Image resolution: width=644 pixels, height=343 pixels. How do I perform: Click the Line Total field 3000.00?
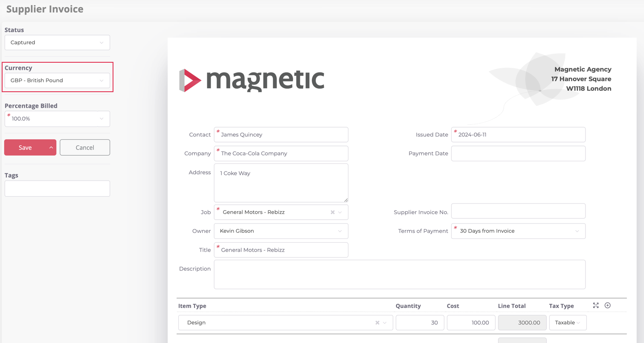point(522,323)
